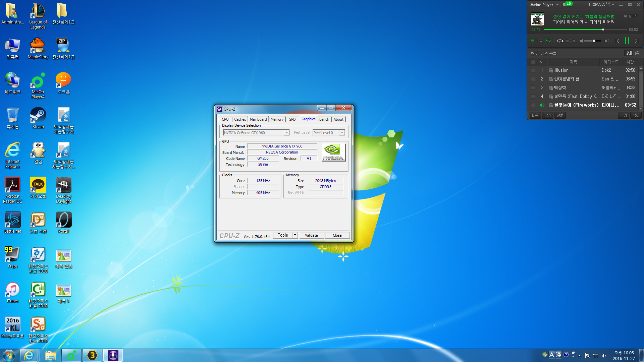
Task: Open the Tools dropdown arrow in CPU-Z
Action: (x=295, y=235)
